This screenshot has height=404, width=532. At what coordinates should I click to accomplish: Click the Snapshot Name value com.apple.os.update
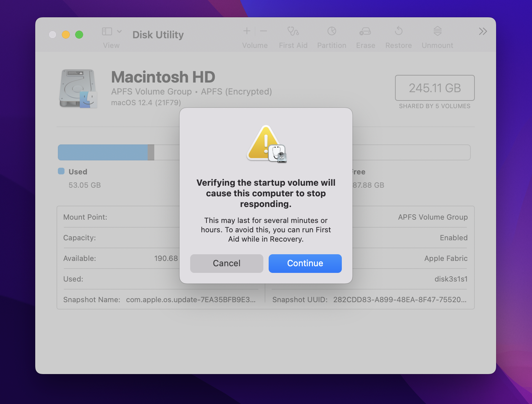tap(191, 300)
